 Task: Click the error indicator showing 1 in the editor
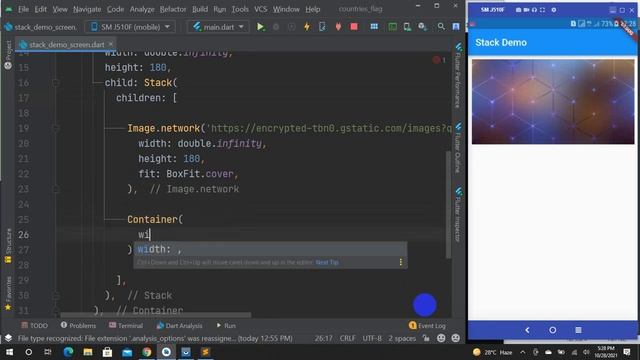pyautogui.click(x=439, y=60)
